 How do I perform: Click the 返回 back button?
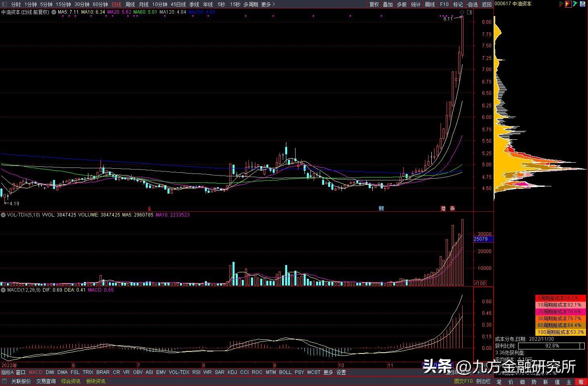click(x=486, y=4)
